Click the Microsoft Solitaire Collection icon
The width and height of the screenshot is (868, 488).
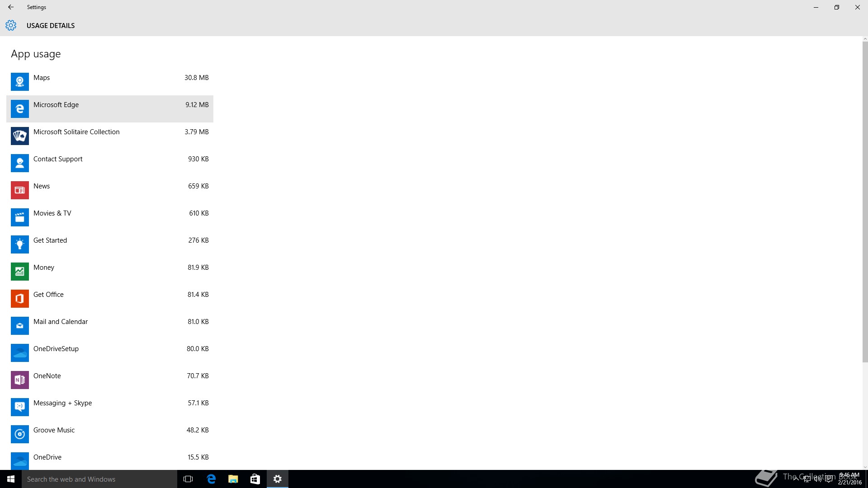[19, 136]
